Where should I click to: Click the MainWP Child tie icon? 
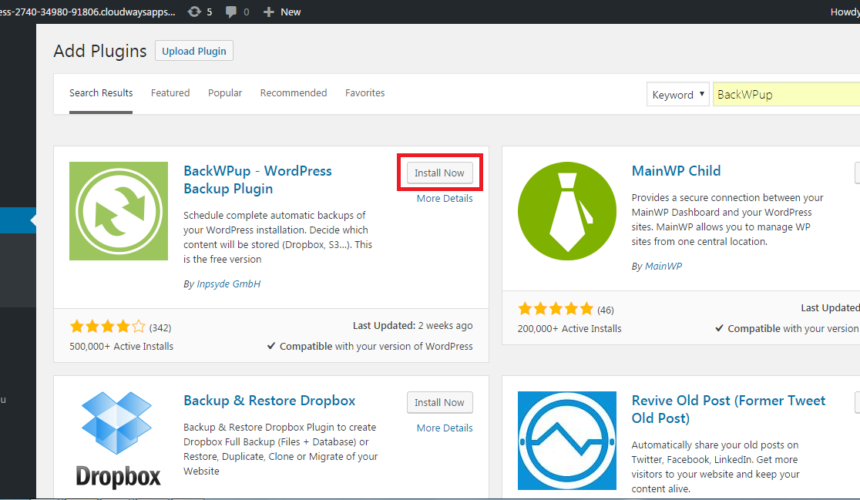(567, 211)
